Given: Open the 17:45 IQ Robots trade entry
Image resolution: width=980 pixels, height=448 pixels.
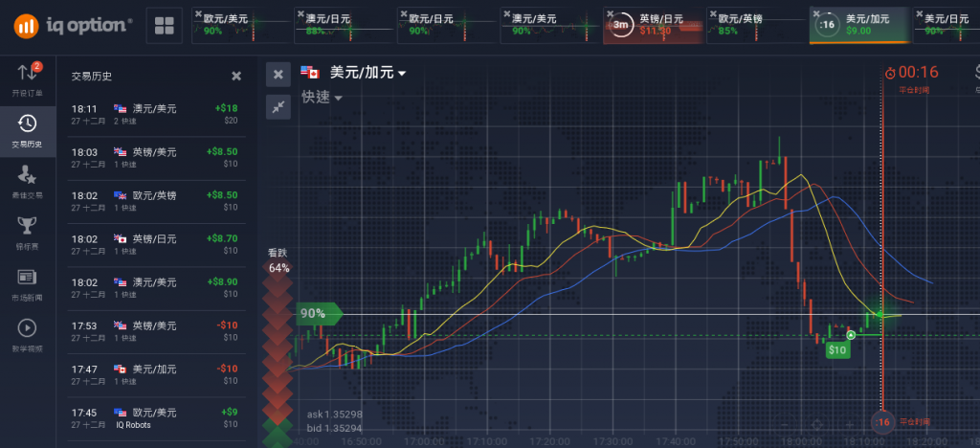Looking at the screenshot, I should (x=154, y=417).
